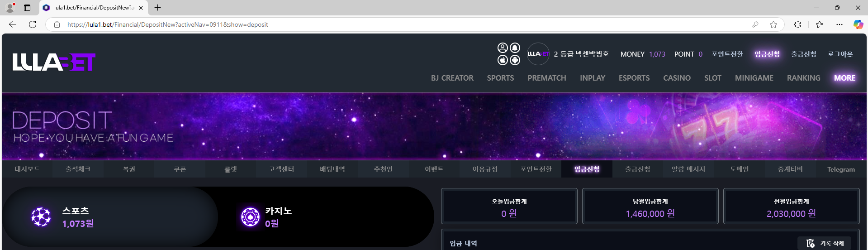Select the 카지노 poker chip icon
868x250 pixels.
coord(250,217)
